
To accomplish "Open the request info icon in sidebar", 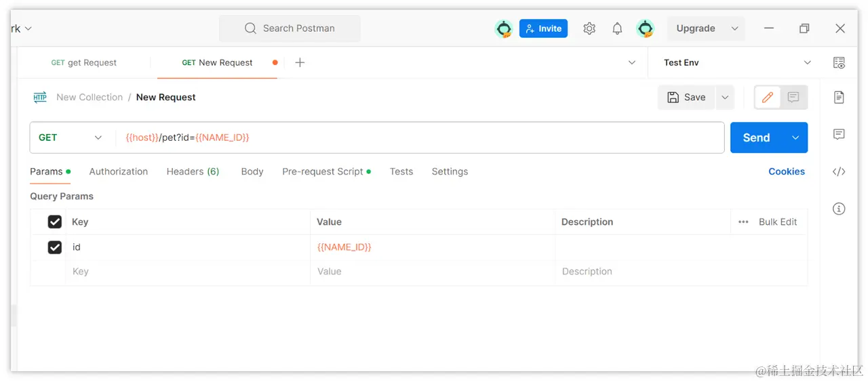I will [x=839, y=209].
